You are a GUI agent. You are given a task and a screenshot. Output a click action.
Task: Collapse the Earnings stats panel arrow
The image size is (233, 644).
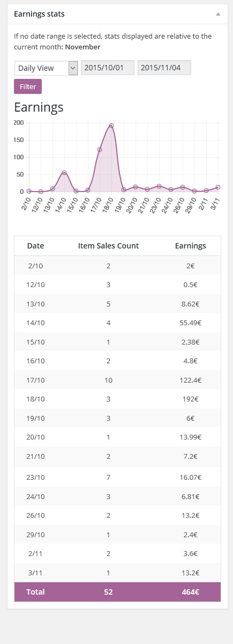[x=218, y=14]
